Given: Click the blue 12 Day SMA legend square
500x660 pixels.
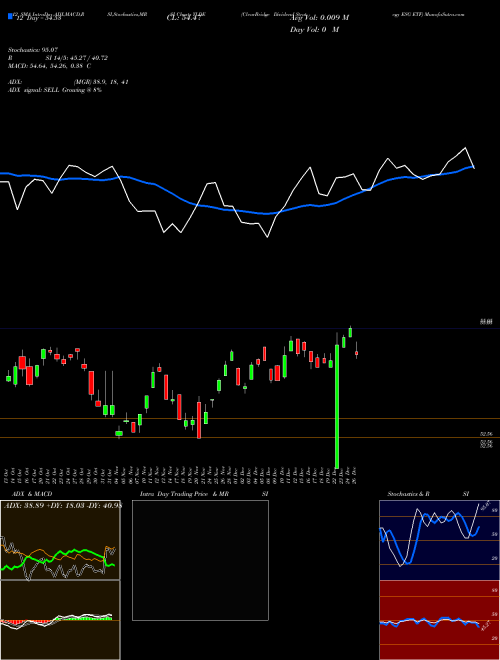Looking at the screenshot, I should click(x=10, y=16).
